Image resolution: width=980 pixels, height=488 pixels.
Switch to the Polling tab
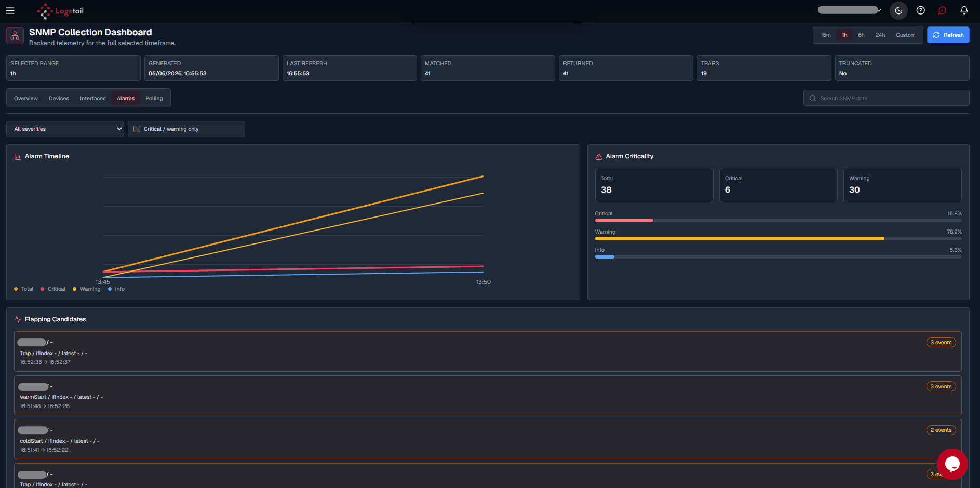point(154,98)
